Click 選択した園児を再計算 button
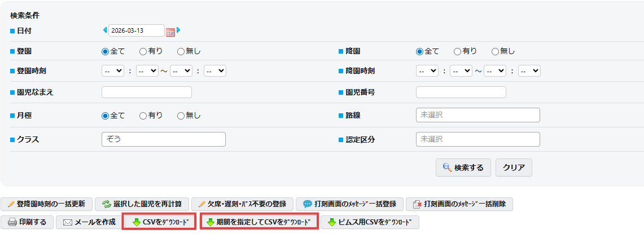Viewport: 644px width, 234px height. pos(142,204)
